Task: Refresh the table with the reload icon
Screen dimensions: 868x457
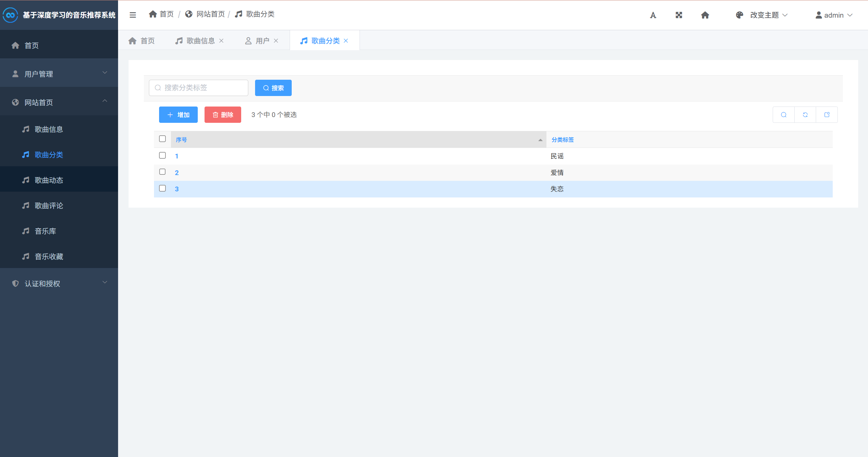Action: click(805, 115)
